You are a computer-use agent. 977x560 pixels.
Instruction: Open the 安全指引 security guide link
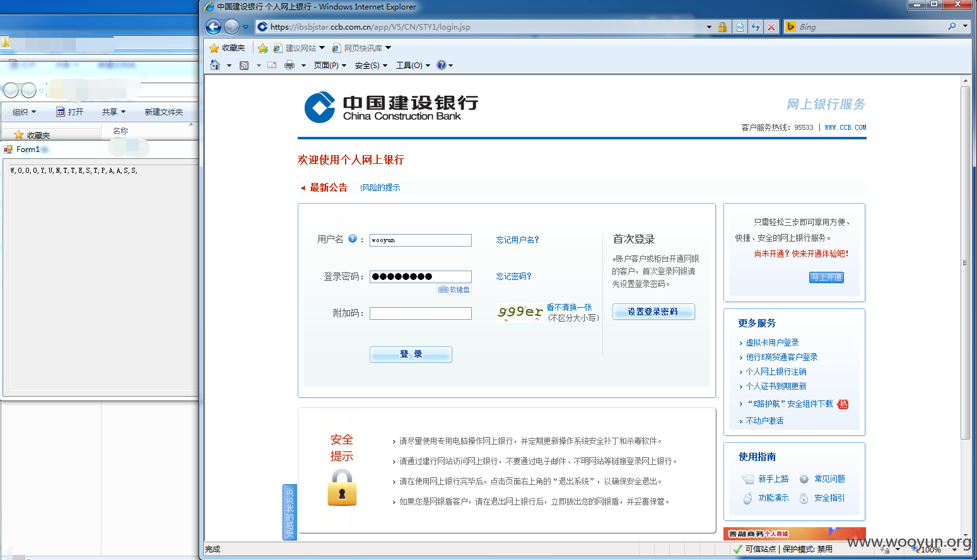point(829,498)
